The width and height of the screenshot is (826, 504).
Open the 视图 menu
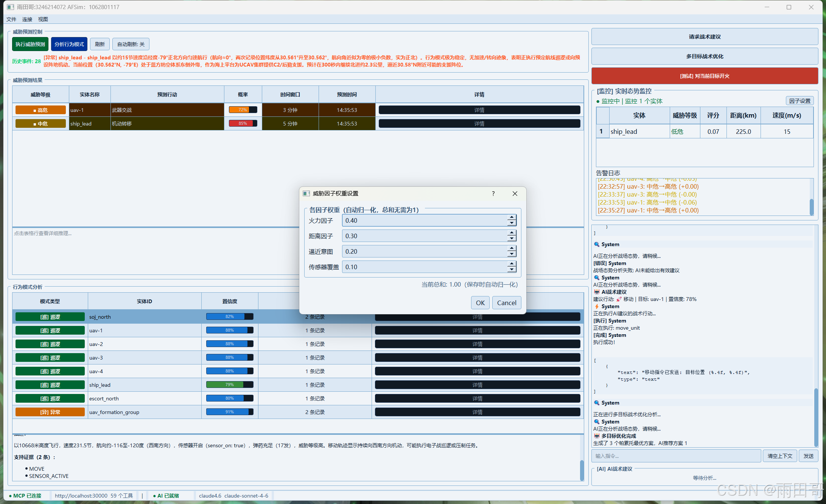pyautogui.click(x=43, y=19)
